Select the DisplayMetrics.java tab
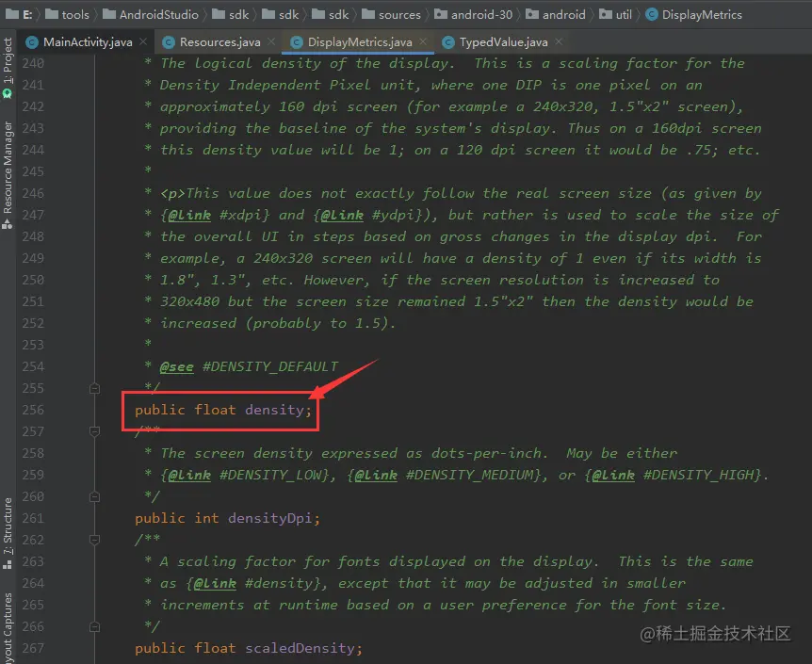Viewport: 812px width, 664px height. pyautogui.click(x=360, y=42)
